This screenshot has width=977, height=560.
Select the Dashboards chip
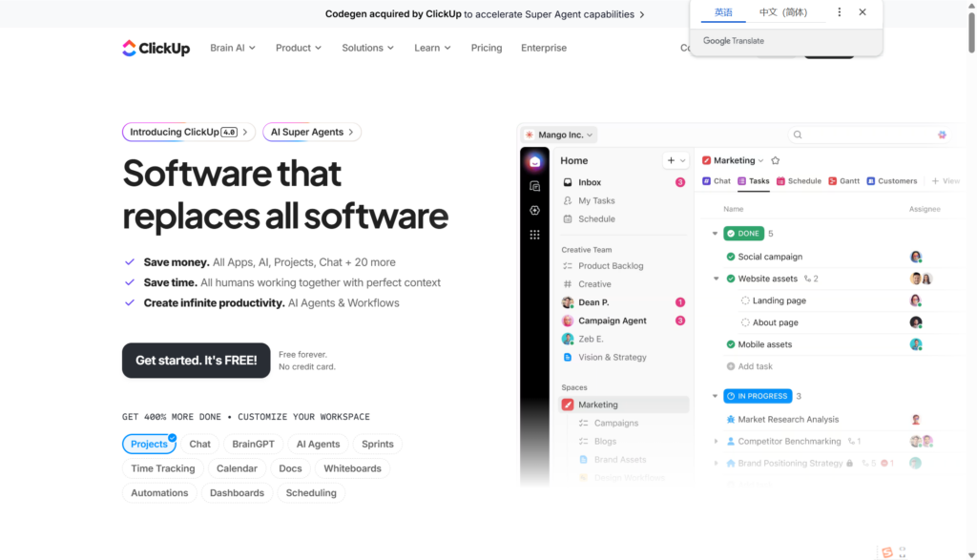point(237,492)
